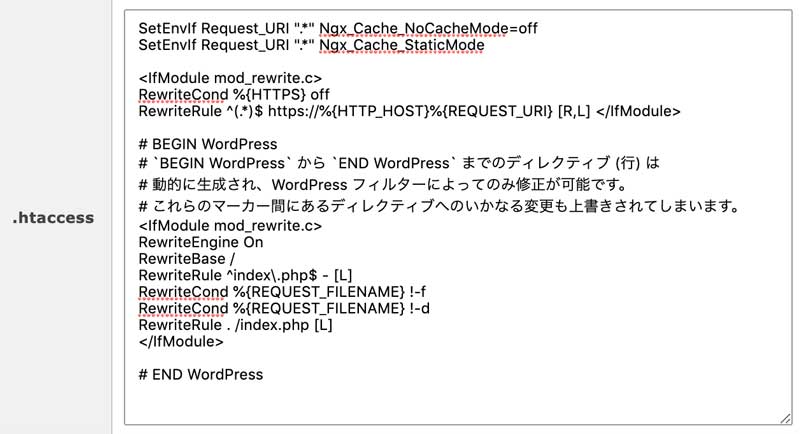Click the standalone '</IfModule>' line before END WordPress
The width and height of the screenshot is (800, 434).
click(181, 342)
